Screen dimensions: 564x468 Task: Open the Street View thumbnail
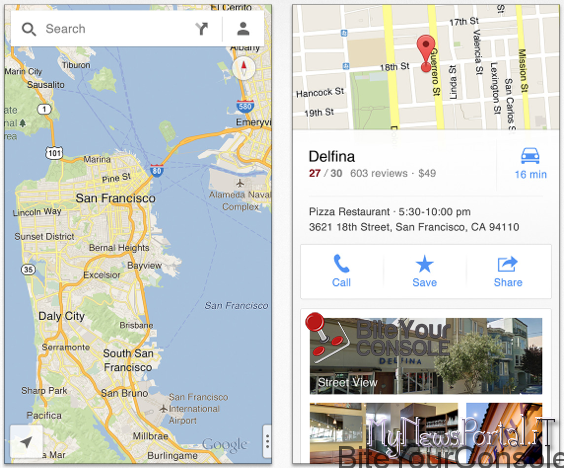coord(426,356)
